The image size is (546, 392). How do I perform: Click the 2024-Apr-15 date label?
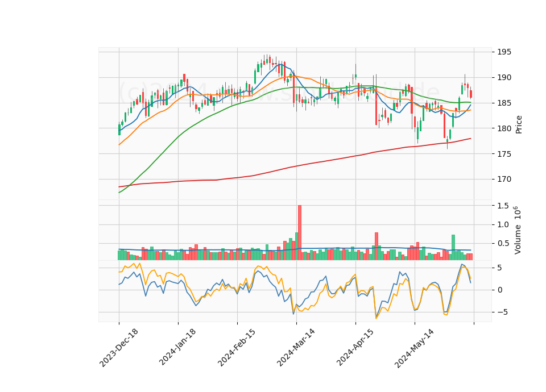click(x=355, y=347)
